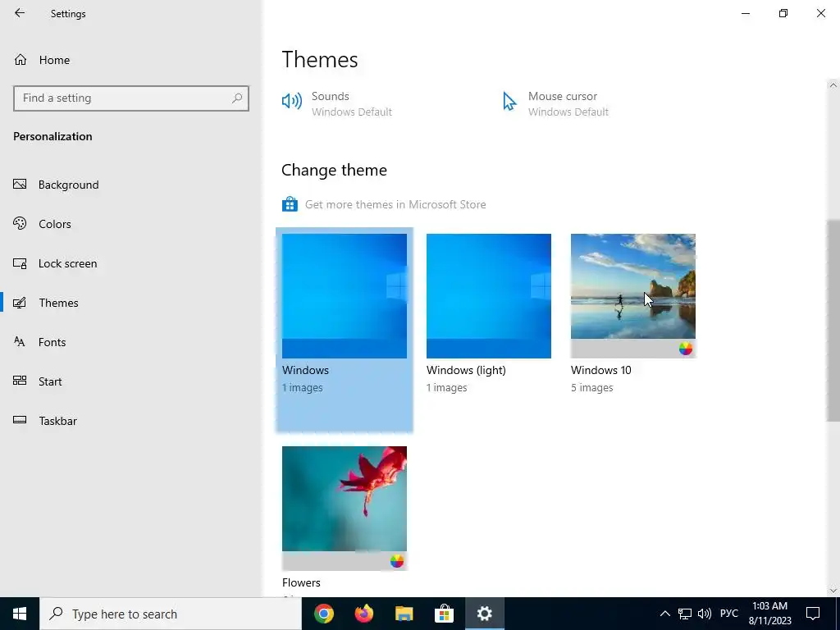Open the Windows Start menu

click(x=20, y=614)
